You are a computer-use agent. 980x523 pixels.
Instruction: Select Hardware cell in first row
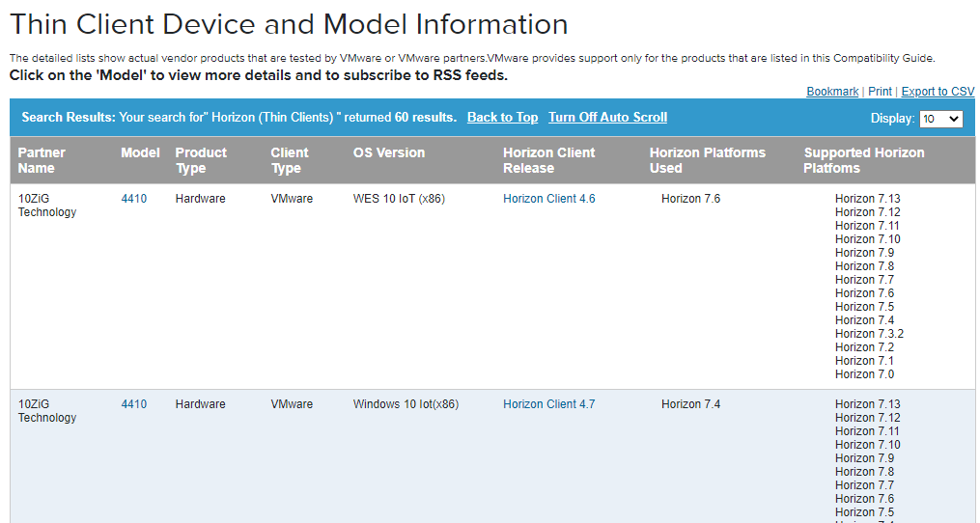[x=200, y=199]
